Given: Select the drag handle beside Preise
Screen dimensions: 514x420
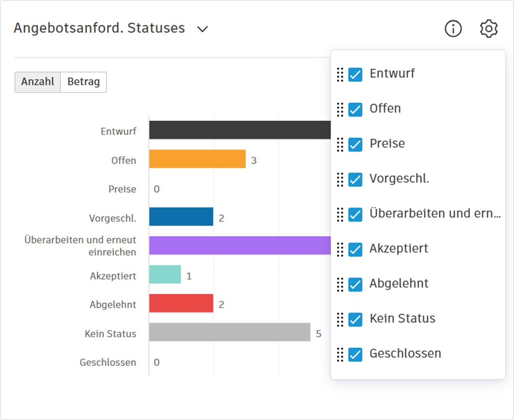Looking at the screenshot, I should pyautogui.click(x=340, y=144).
